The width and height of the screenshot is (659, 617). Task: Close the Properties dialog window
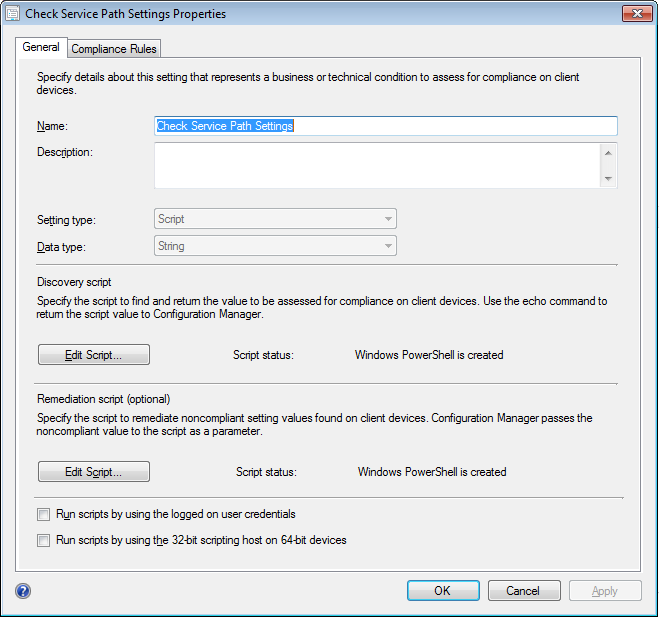(637, 13)
